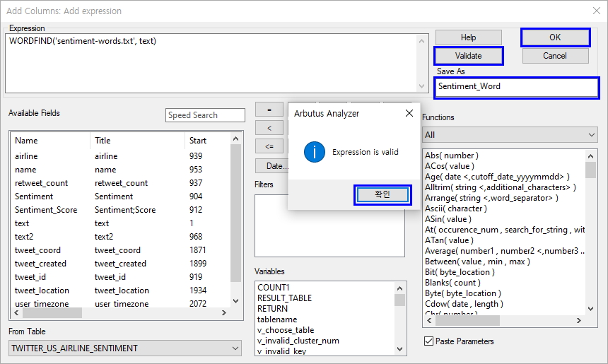Pick the Blanks( count ) function
The height and width of the screenshot is (364, 608).
[x=452, y=283]
